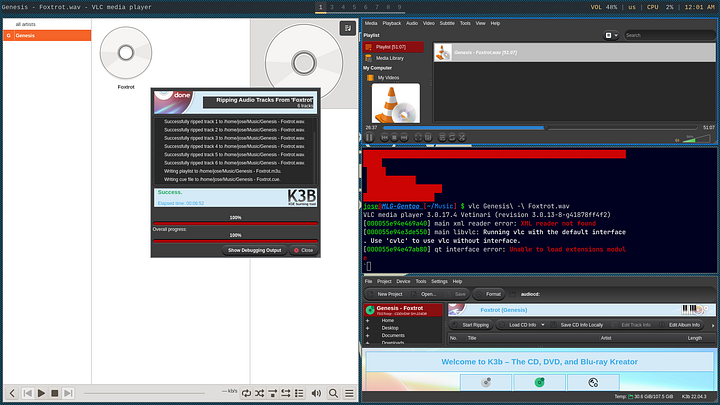Viewport: 720px width, 405px height.
Task: Open Load CD Info dropdown arrow
Action: pyautogui.click(x=543, y=325)
